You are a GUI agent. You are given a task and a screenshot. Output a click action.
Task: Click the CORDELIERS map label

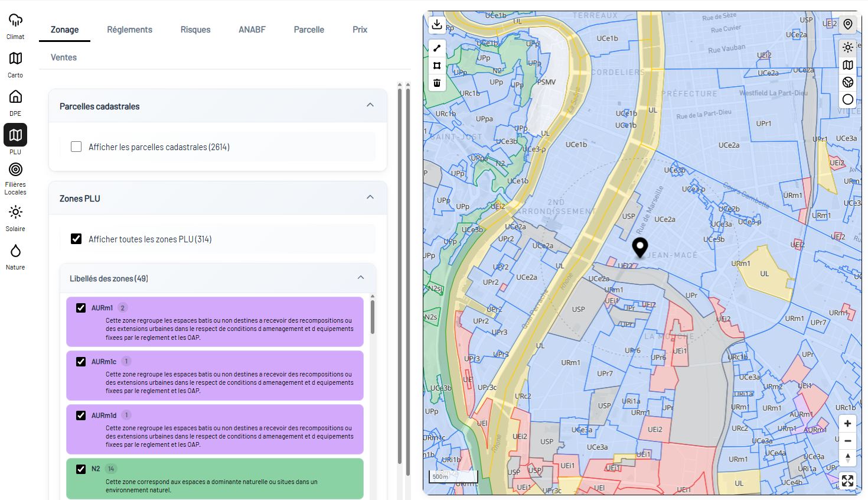[618, 72]
